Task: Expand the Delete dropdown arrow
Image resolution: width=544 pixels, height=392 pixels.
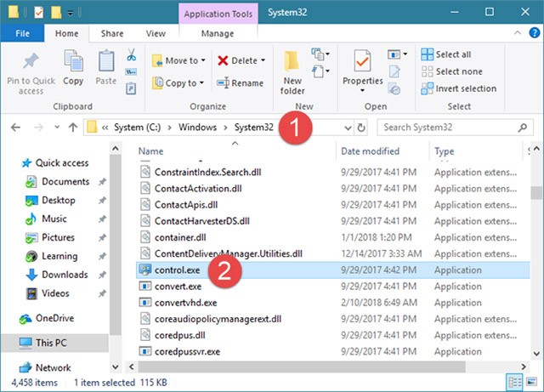Action: click(263, 60)
